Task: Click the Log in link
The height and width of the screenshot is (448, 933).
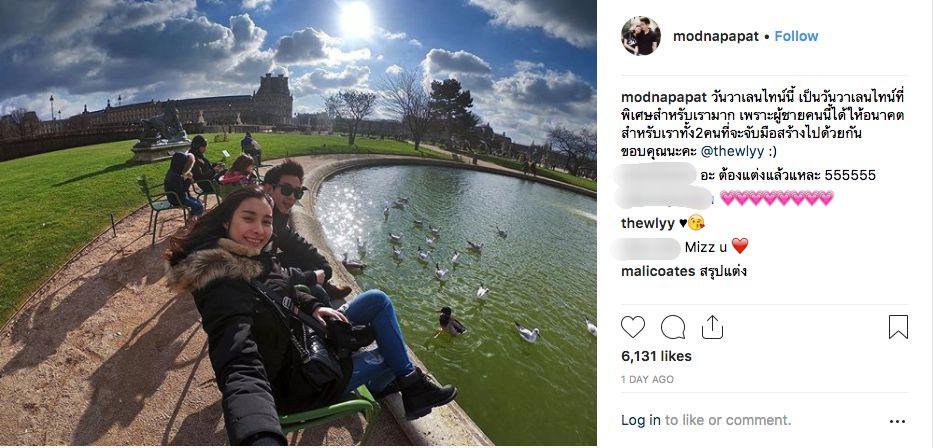Action: pos(641,420)
